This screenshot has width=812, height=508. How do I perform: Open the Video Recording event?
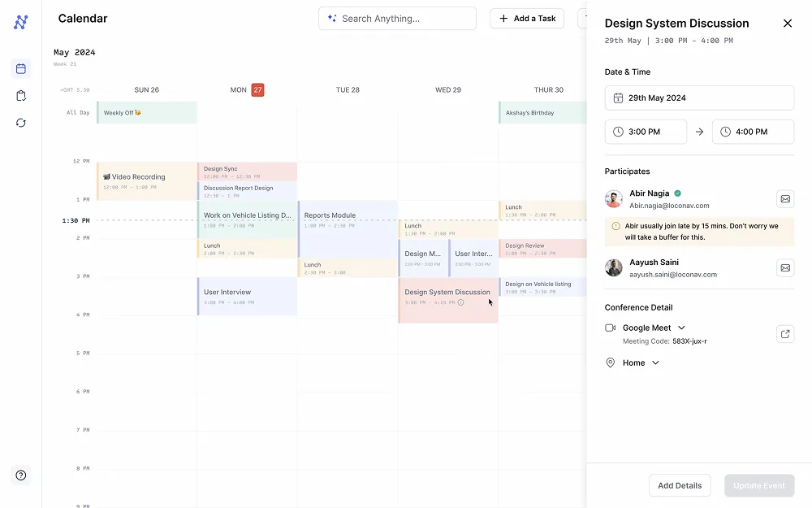point(146,181)
